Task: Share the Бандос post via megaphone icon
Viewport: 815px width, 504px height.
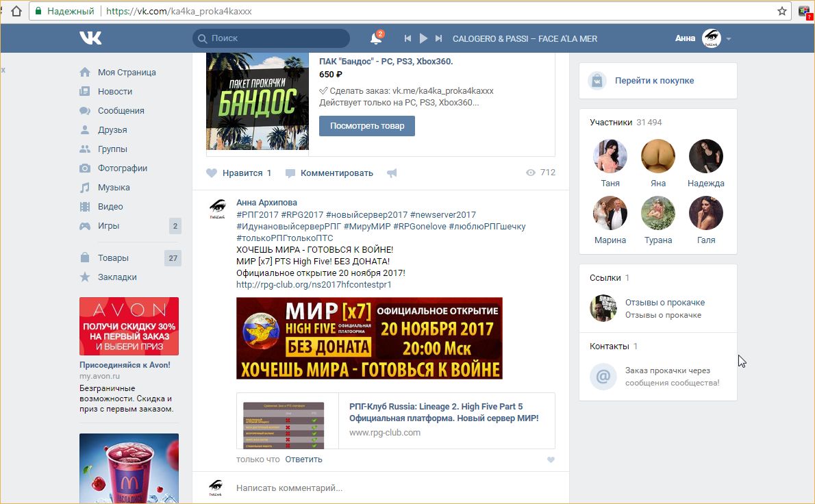Action: [392, 173]
